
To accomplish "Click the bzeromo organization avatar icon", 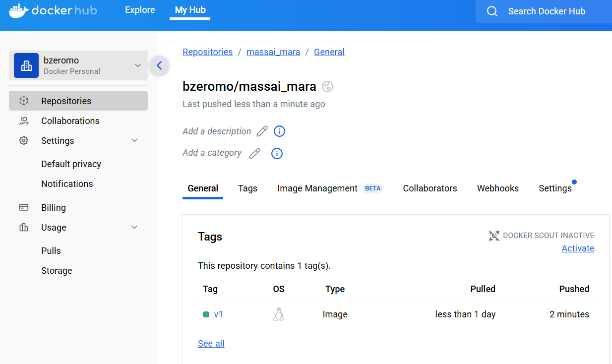I will [26, 65].
